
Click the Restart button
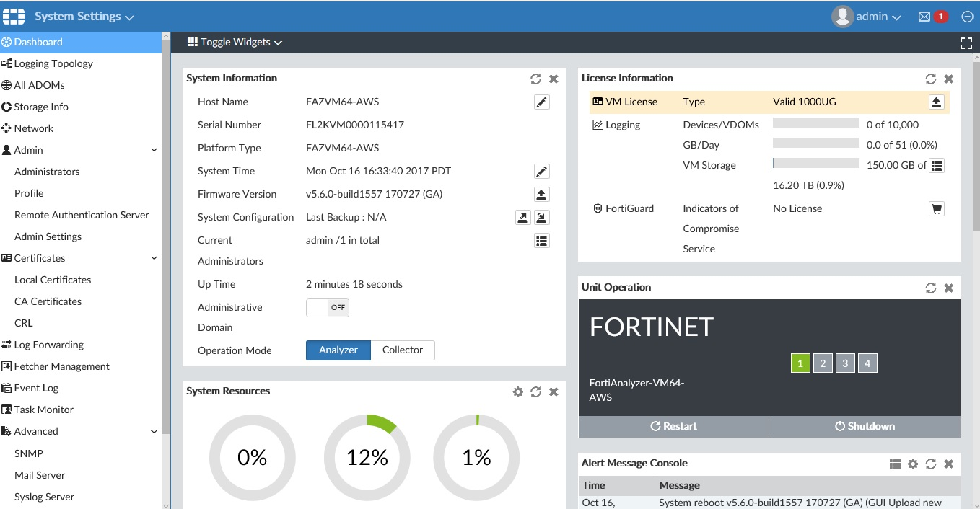pyautogui.click(x=673, y=426)
